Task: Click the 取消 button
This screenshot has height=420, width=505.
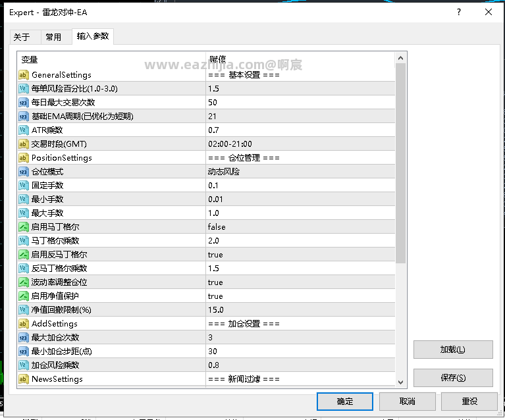Action: tap(407, 402)
